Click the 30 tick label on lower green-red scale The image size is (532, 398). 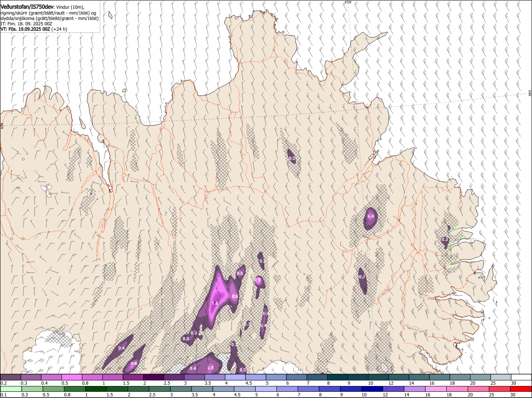(512, 395)
